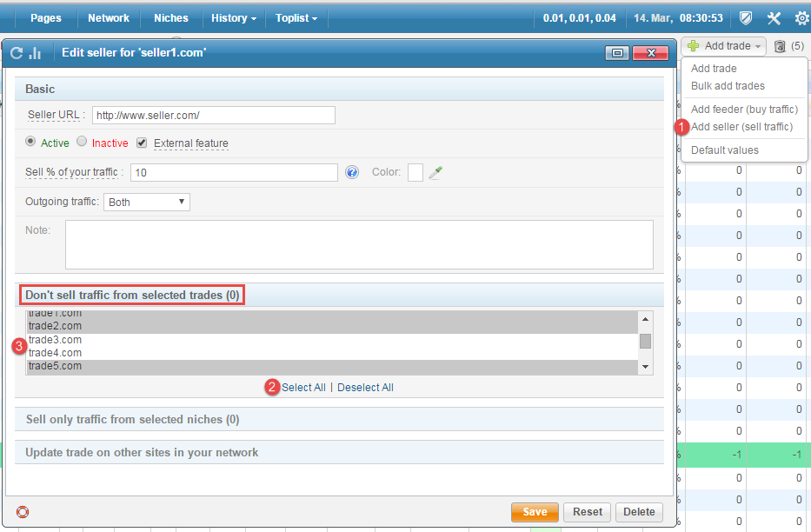Click the Save button
The image size is (811, 532).
(x=535, y=512)
